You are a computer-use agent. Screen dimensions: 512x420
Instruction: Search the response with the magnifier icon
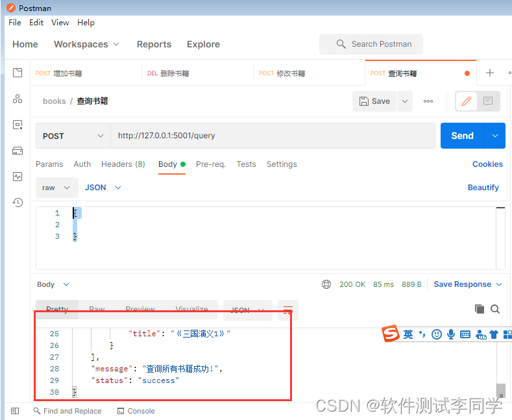(x=495, y=308)
